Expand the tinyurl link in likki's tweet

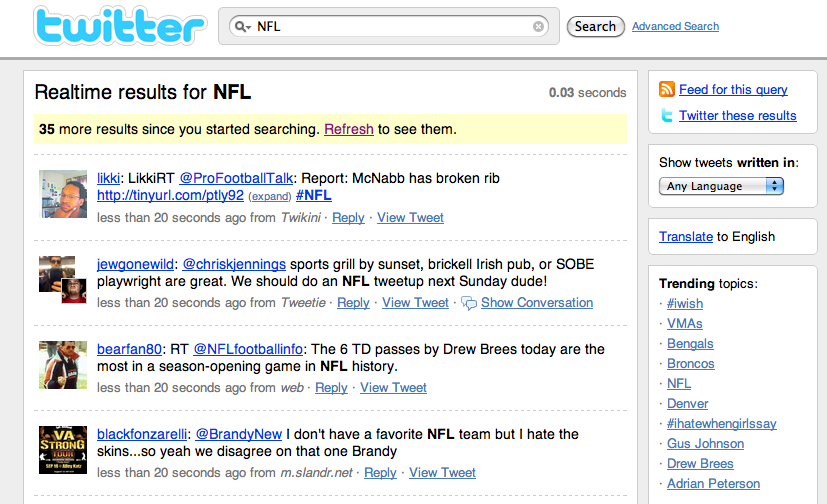pyautogui.click(x=268, y=196)
